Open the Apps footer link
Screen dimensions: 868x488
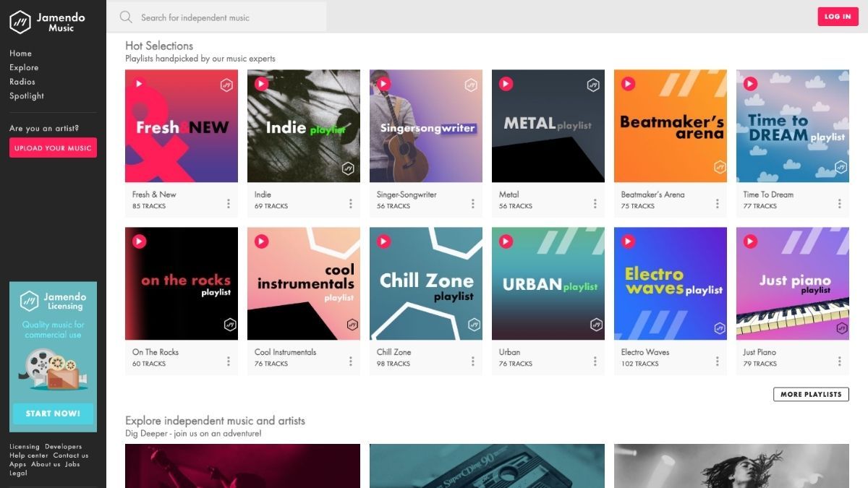point(18,464)
